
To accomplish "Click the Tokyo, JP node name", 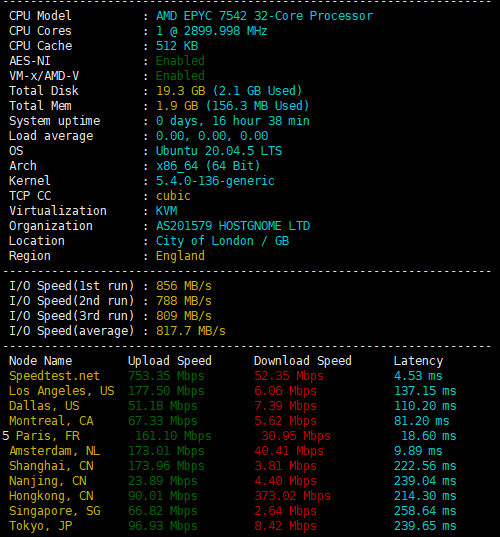I will (x=40, y=526).
